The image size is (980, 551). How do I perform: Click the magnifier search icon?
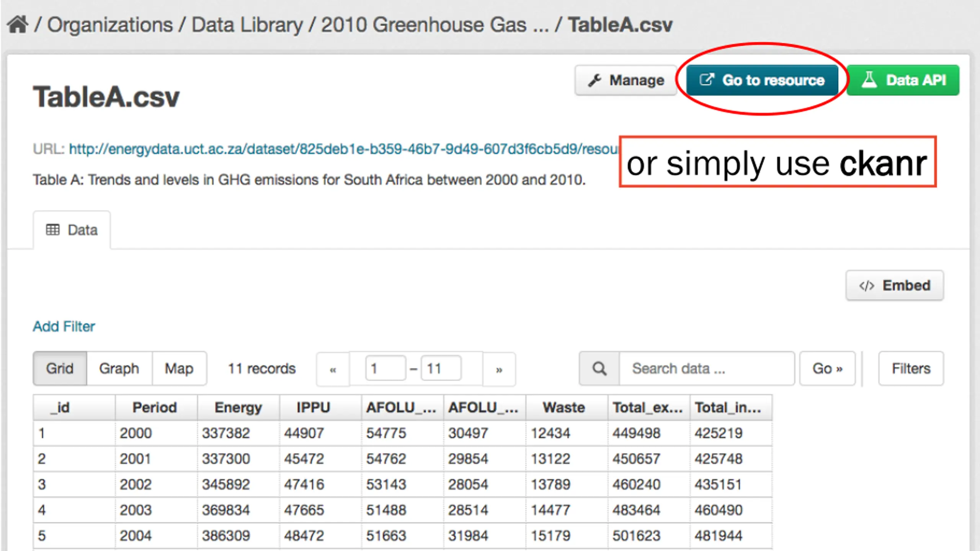(599, 369)
